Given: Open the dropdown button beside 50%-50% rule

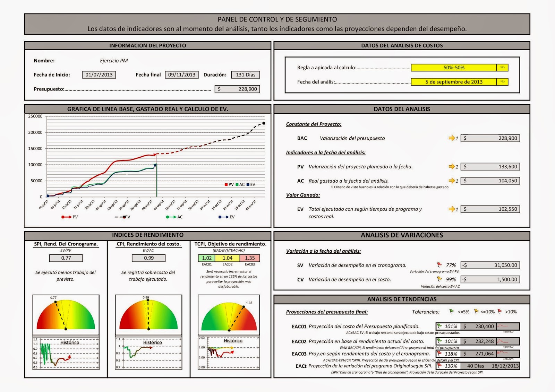Looking at the screenshot, I should tap(502, 68).
